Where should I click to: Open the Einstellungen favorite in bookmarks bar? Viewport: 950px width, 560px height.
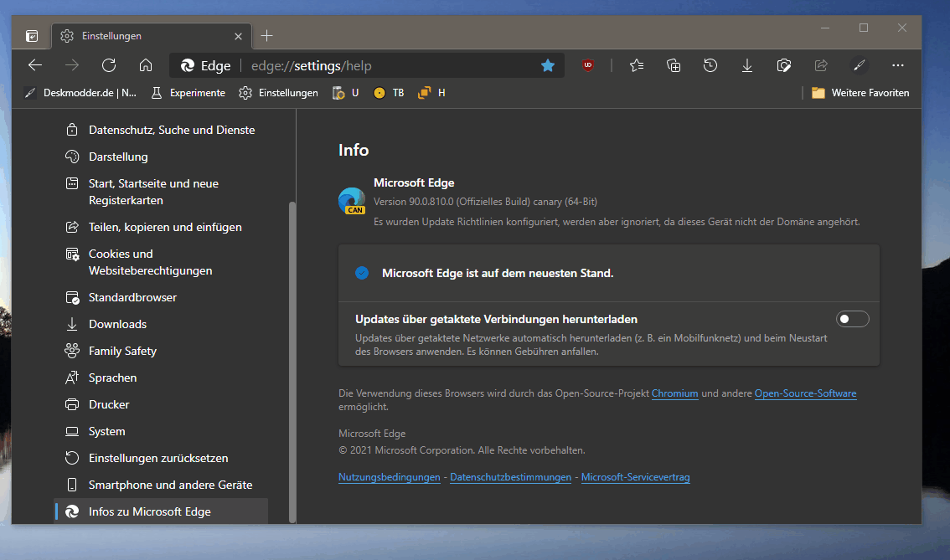(x=279, y=93)
